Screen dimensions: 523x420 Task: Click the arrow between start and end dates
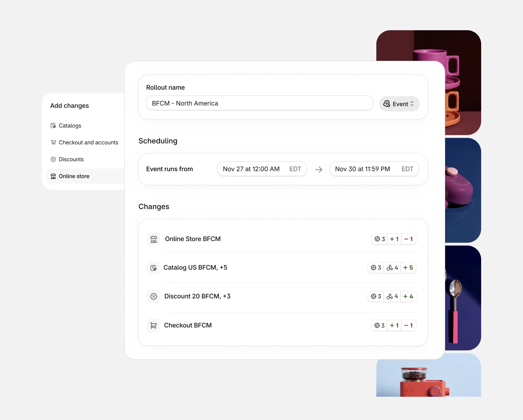(x=319, y=169)
